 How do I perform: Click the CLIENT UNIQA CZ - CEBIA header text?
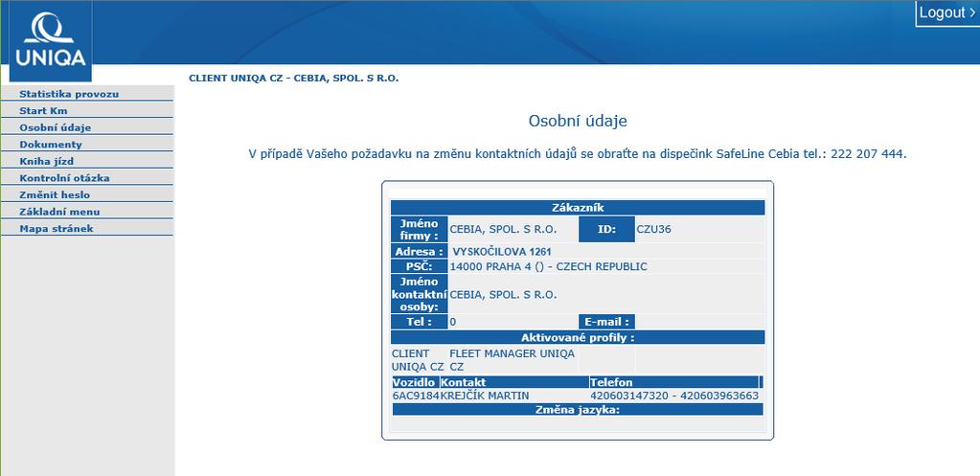click(x=294, y=79)
